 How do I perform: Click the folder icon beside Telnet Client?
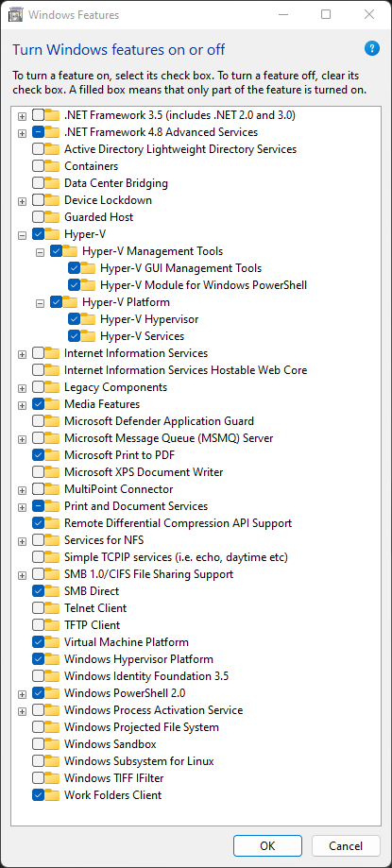pos(52,608)
